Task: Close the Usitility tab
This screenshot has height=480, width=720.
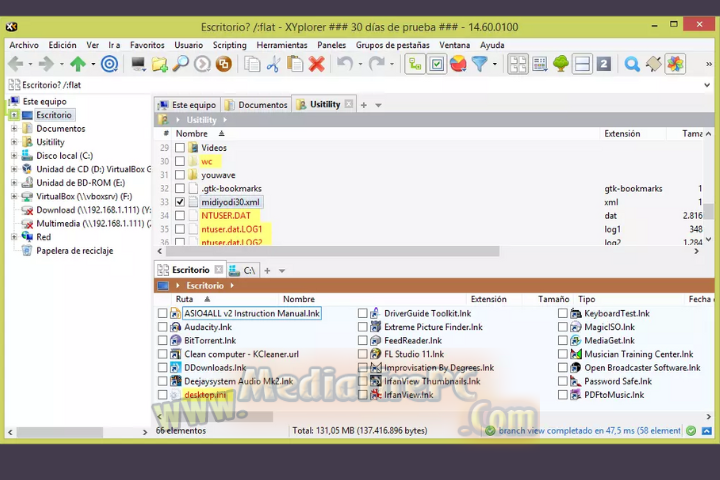Action: pyautogui.click(x=349, y=104)
